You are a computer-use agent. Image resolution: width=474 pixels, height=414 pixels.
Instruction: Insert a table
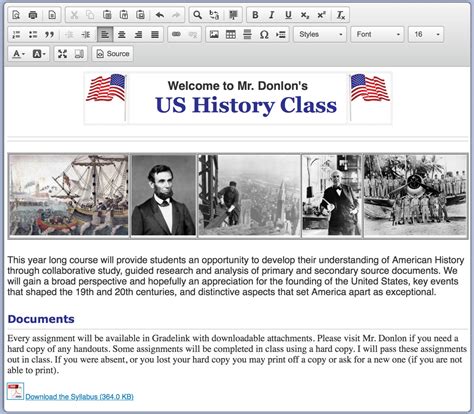click(231, 34)
